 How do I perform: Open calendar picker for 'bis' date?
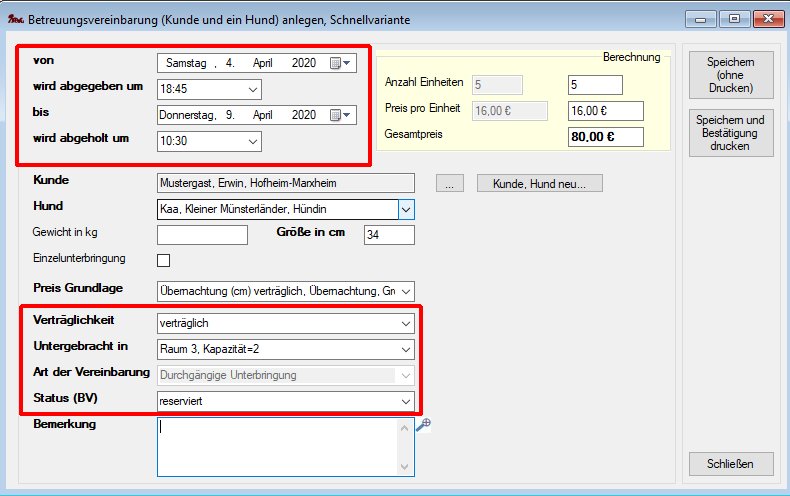click(341, 115)
